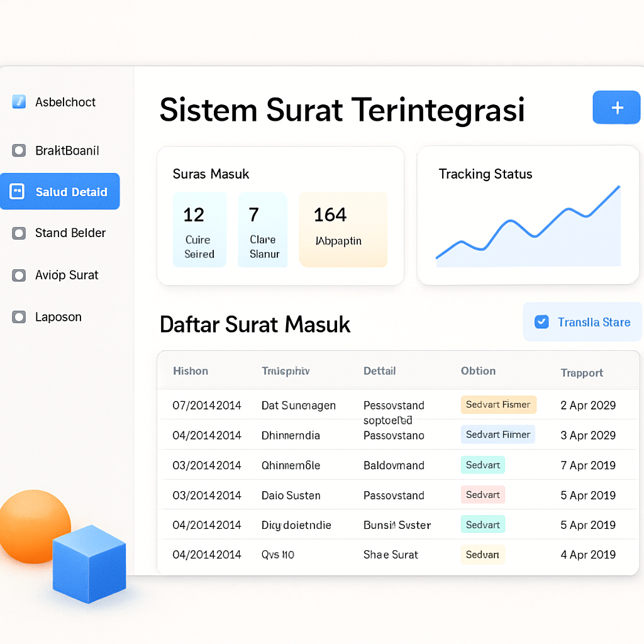The width and height of the screenshot is (644, 644).
Task: Select sender Qhinnemble
Action: click(x=291, y=465)
